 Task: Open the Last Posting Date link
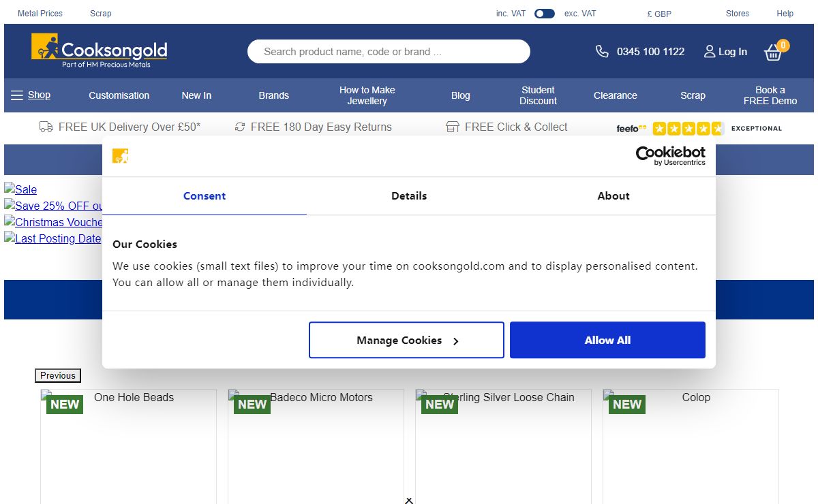tap(53, 238)
